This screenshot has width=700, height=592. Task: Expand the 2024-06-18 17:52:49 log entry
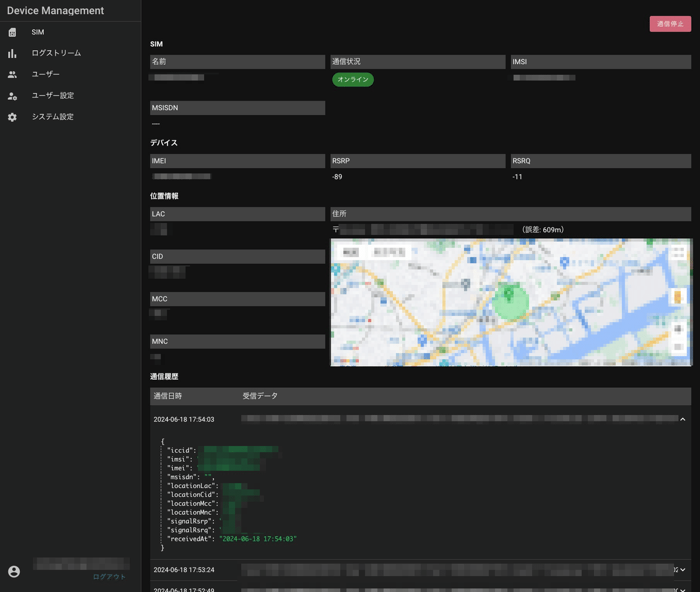[x=682, y=589]
